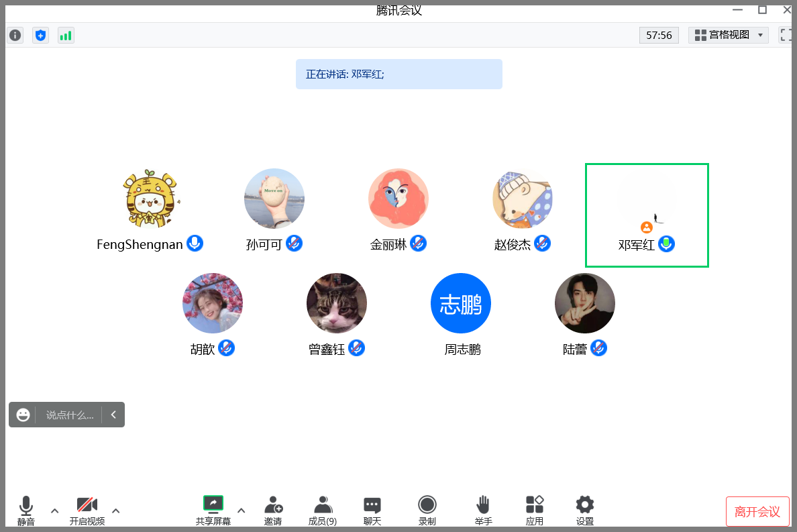Open the 邀请 invite icon
797x532 pixels.
[x=273, y=510]
